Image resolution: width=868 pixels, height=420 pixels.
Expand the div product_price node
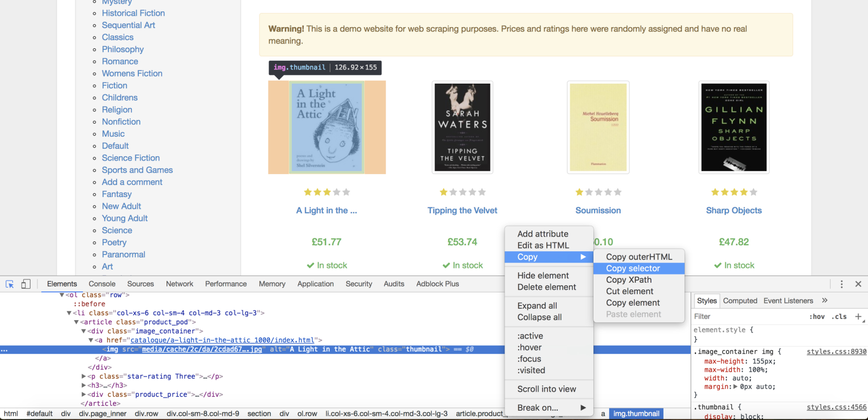pyautogui.click(x=84, y=394)
